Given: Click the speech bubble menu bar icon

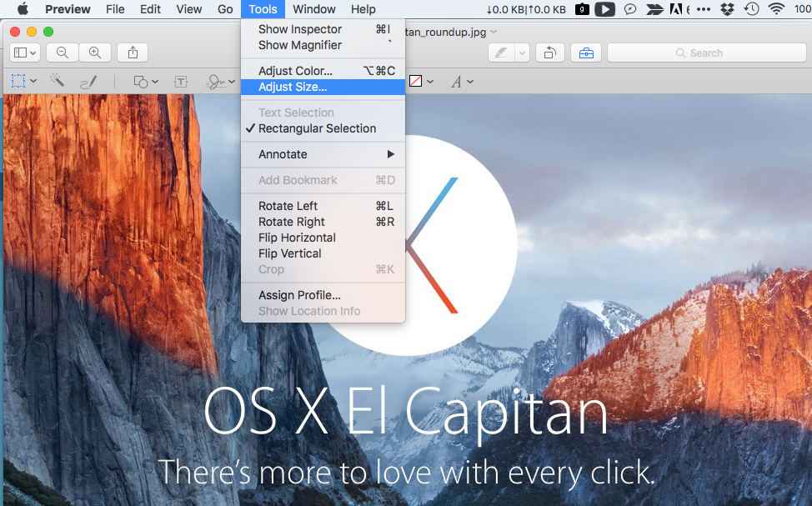Looking at the screenshot, I should [x=630, y=9].
